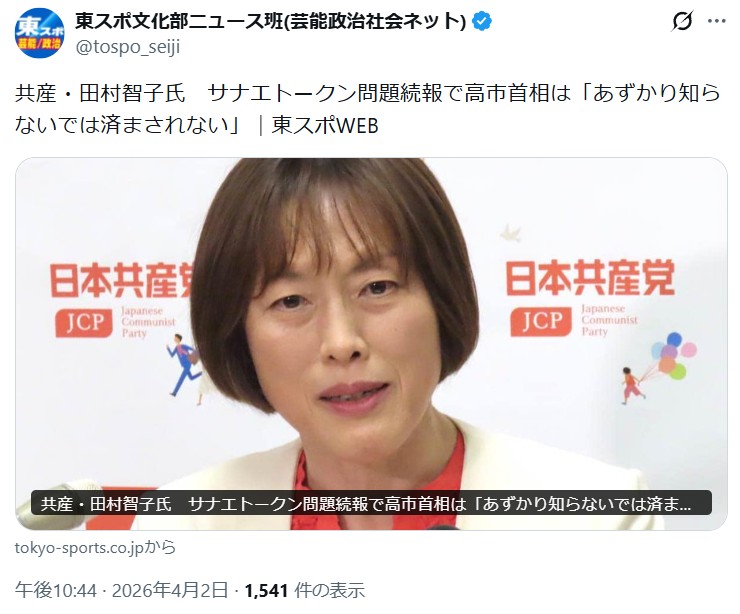The image size is (740, 614).
Task: Open the @tospo_seiji handle link
Action: [128, 47]
